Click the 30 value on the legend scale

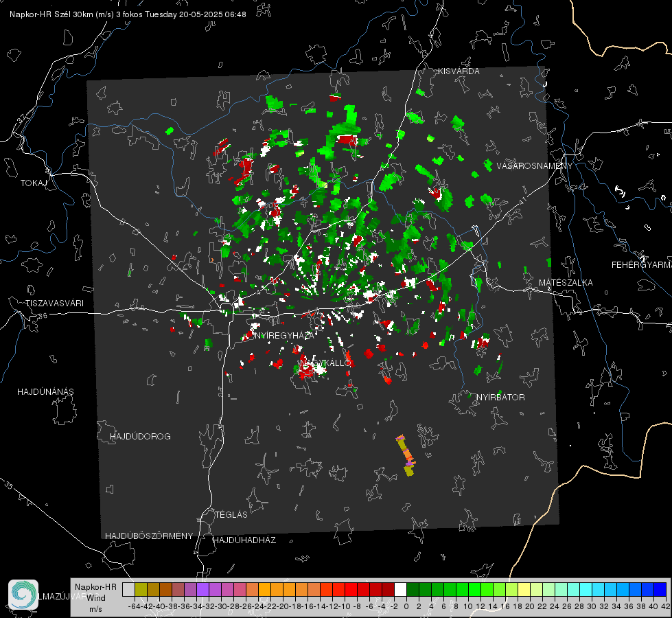point(592,606)
